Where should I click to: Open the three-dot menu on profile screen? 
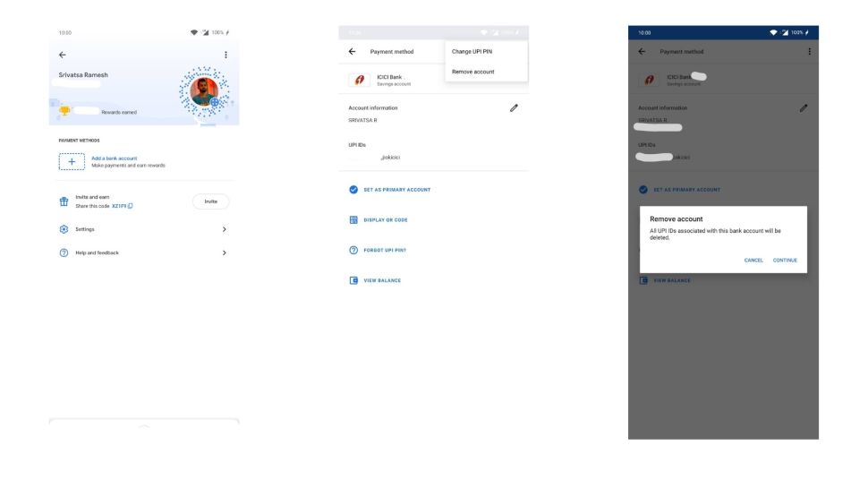pyautogui.click(x=226, y=55)
